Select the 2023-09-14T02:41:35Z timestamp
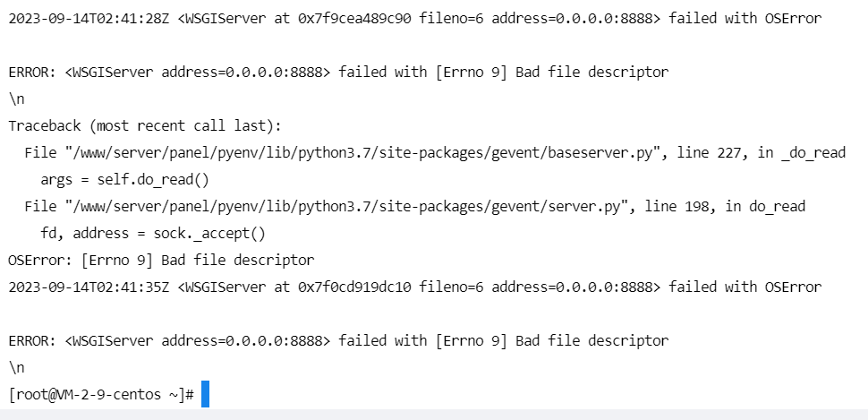Screen dimensions: 868x420 pyautogui.click(x=89, y=287)
